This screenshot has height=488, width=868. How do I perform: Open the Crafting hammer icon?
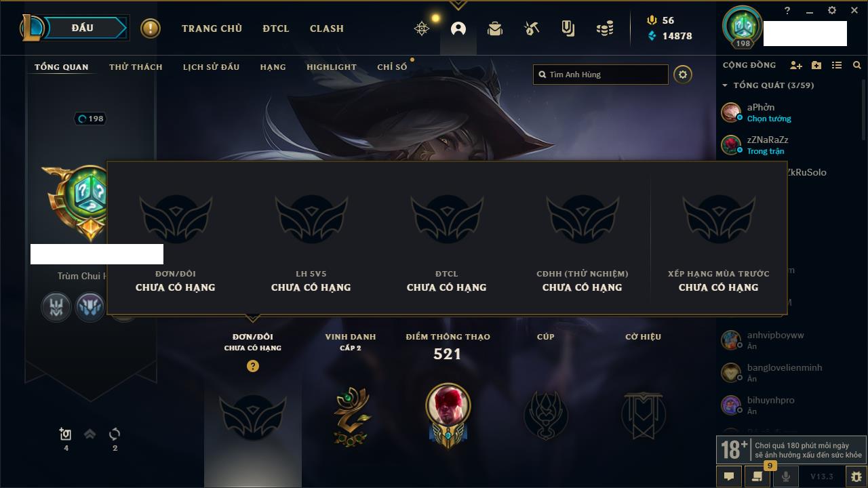point(532,28)
